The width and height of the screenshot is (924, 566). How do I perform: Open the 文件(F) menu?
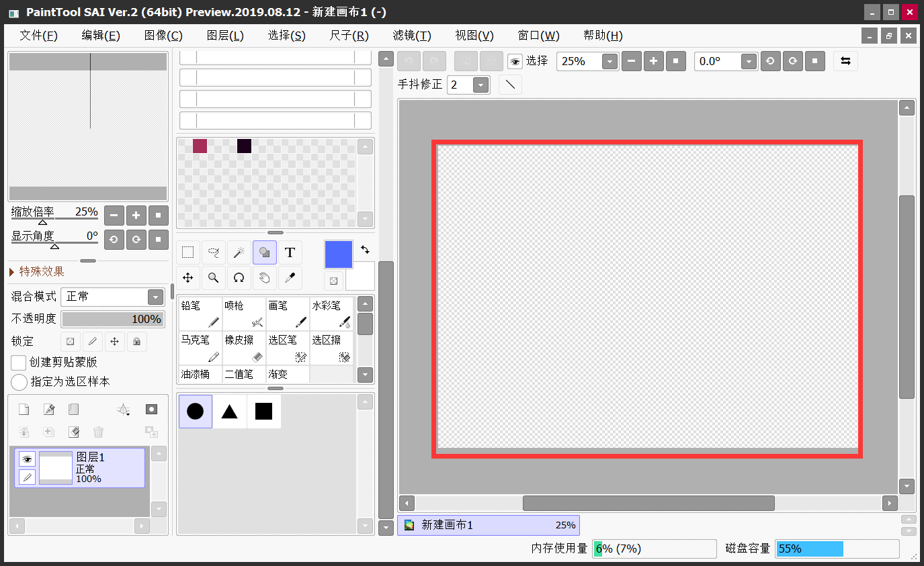(39, 36)
